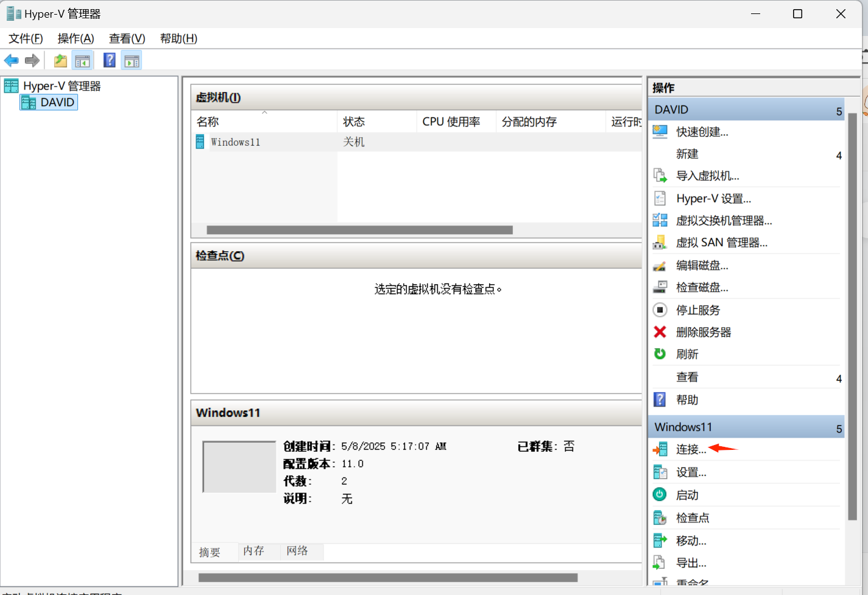Collapse the DAVID actions section
Image resolution: width=868 pixels, height=595 pixels.
747,110
